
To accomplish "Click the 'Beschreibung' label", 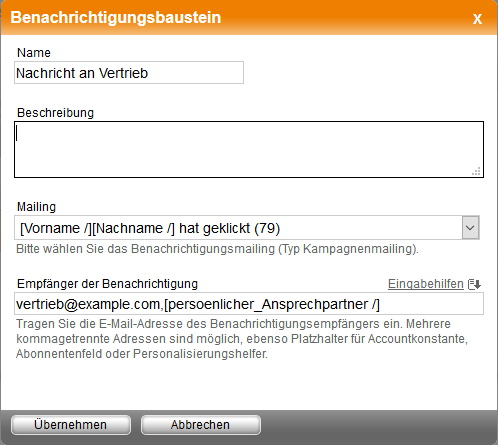I will (x=55, y=113).
